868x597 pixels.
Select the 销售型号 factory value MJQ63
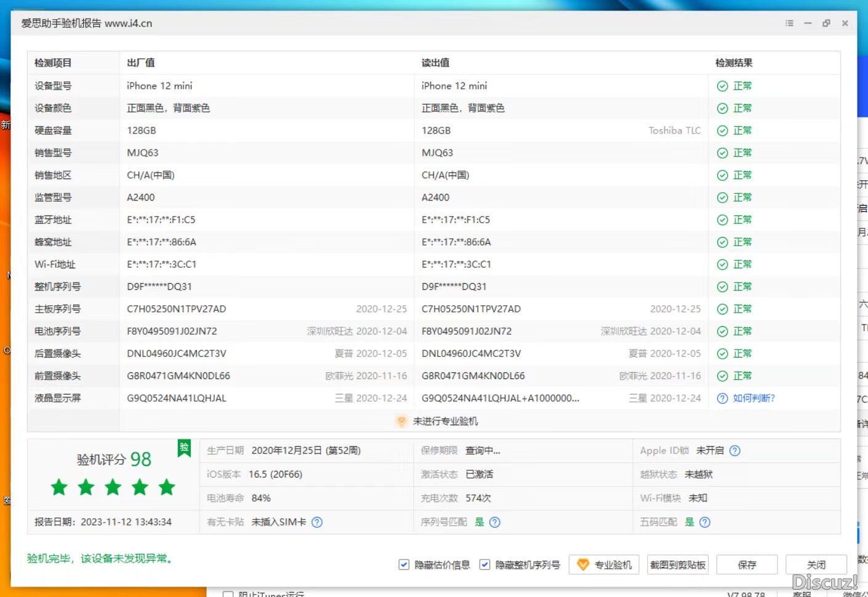click(143, 153)
